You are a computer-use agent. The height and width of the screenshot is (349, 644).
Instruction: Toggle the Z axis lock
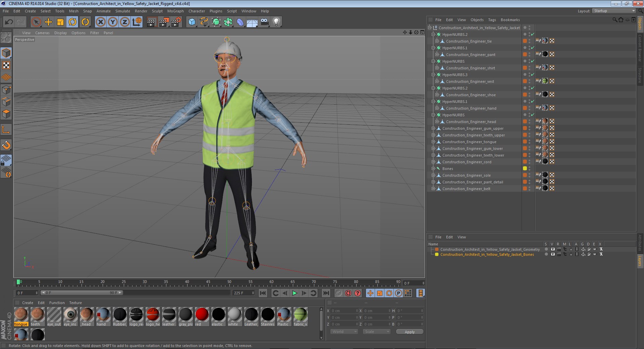[125, 22]
